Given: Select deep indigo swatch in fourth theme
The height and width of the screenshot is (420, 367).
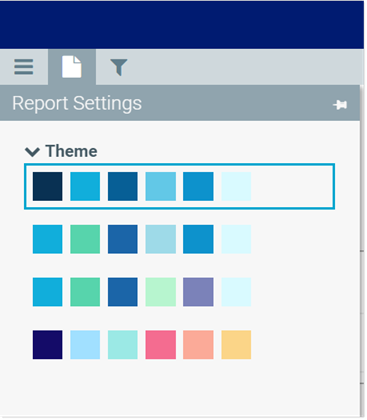Looking at the screenshot, I should click(x=47, y=345).
